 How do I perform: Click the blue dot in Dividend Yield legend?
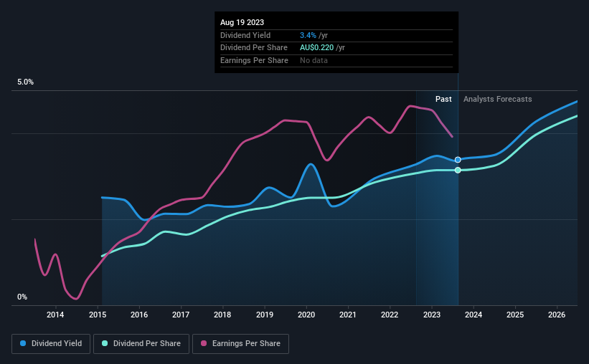23,343
